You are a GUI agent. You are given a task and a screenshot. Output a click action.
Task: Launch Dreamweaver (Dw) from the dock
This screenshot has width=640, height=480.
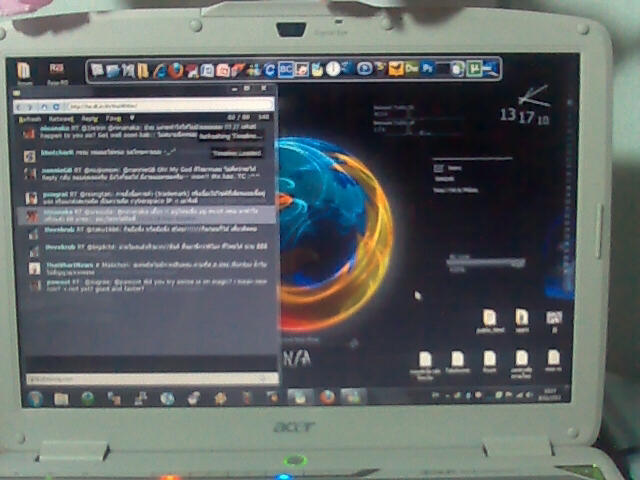411,68
